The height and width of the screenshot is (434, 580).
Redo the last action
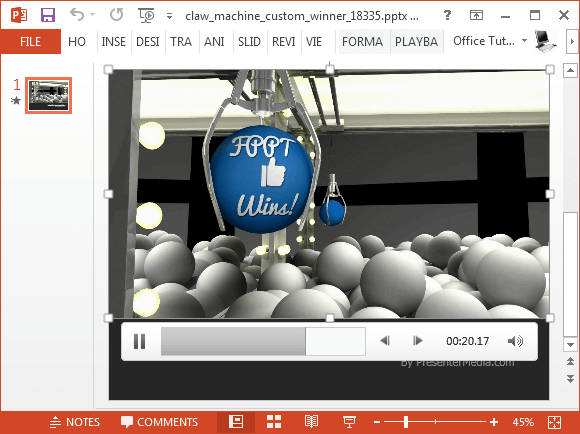[117, 15]
